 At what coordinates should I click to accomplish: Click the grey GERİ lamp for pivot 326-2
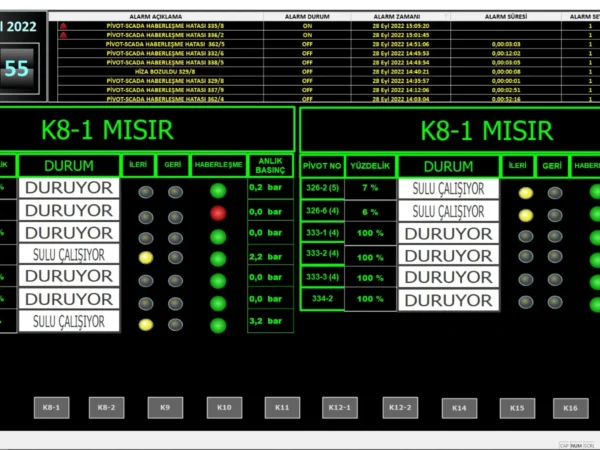(555, 192)
